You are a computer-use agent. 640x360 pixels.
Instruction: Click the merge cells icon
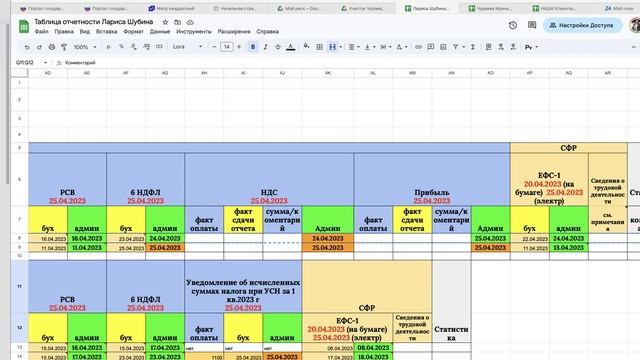click(333, 47)
